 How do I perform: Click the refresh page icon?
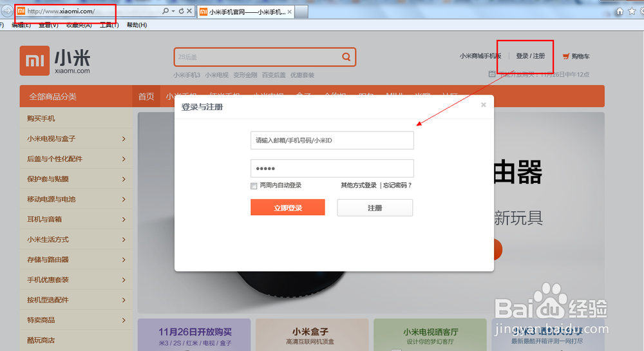181,11
